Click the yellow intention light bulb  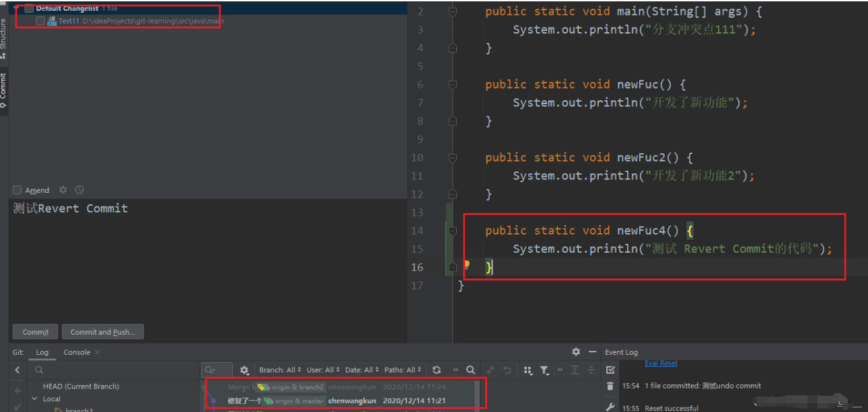[x=466, y=265]
